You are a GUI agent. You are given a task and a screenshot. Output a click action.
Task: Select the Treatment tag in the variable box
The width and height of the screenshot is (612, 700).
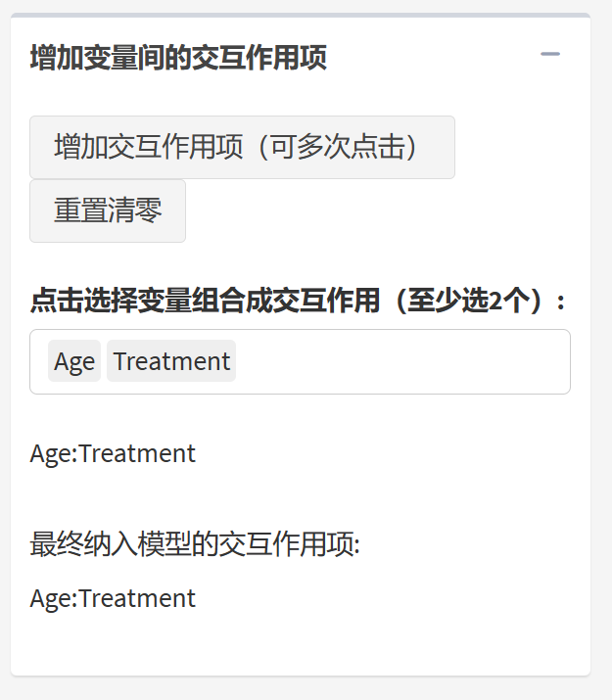coord(171,361)
